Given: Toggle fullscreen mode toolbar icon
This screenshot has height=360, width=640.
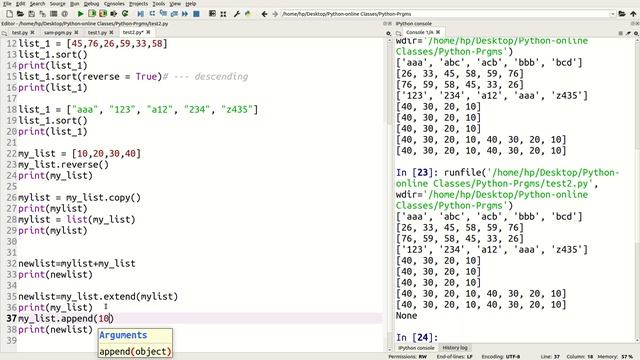Looking at the screenshot, I should pos(223,14).
